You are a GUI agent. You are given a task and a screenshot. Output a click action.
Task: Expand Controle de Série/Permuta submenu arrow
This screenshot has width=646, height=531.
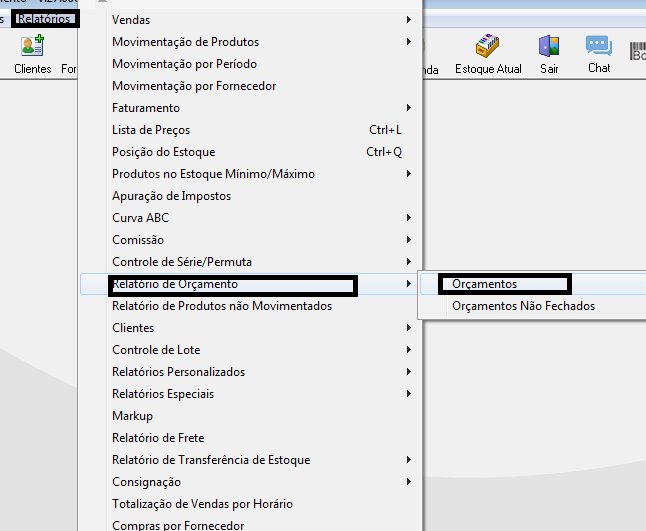pyautogui.click(x=409, y=262)
